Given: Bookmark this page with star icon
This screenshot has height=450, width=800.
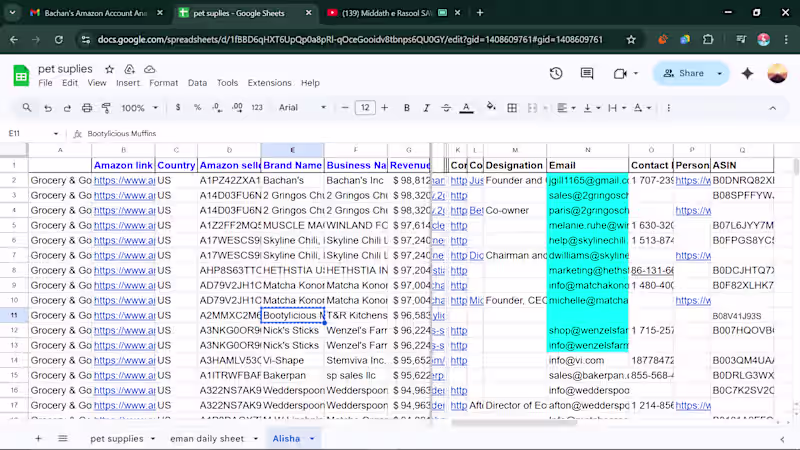Looking at the screenshot, I should (x=631, y=40).
